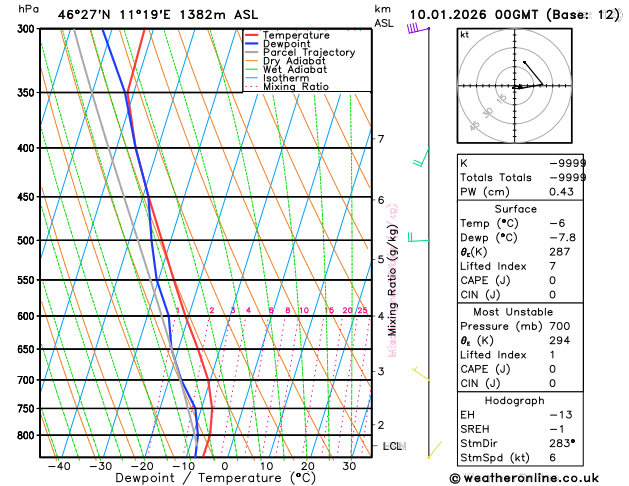This screenshot has height=486, width=629.
Task: Click the 'Dewpoint / Temperature (°C)' axis title
Action: [x=215, y=478]
